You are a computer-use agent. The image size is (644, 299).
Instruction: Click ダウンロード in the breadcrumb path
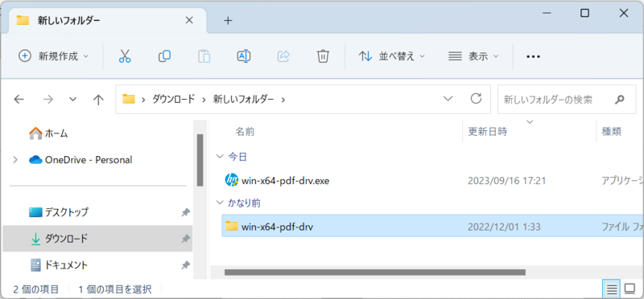point(173,99)
